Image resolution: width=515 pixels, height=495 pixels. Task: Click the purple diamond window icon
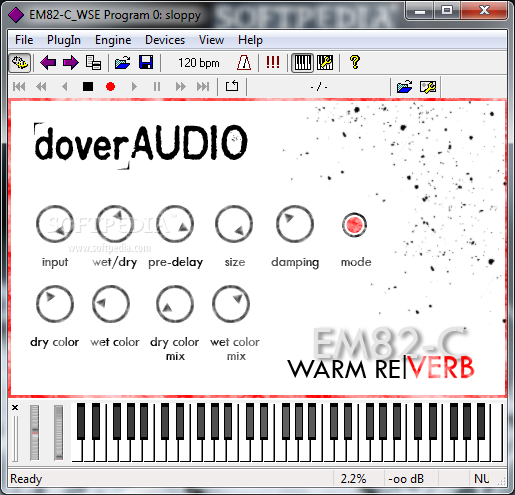click(16, 15)
